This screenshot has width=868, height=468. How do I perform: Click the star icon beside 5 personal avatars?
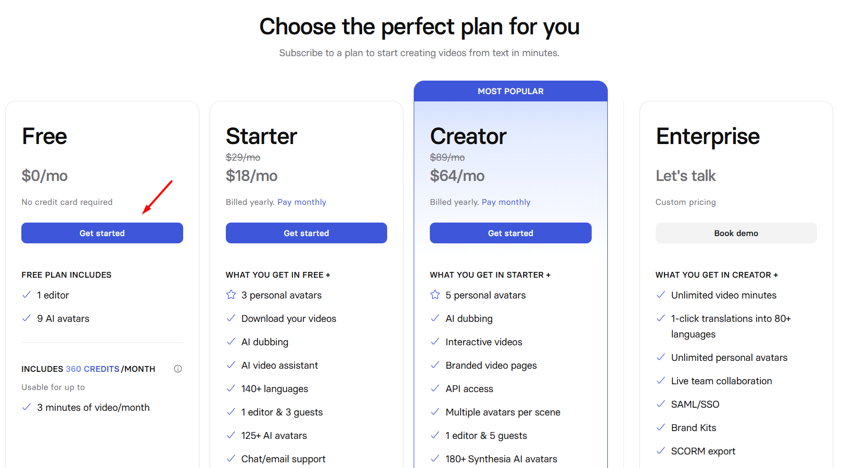click(x=435, y=295)
